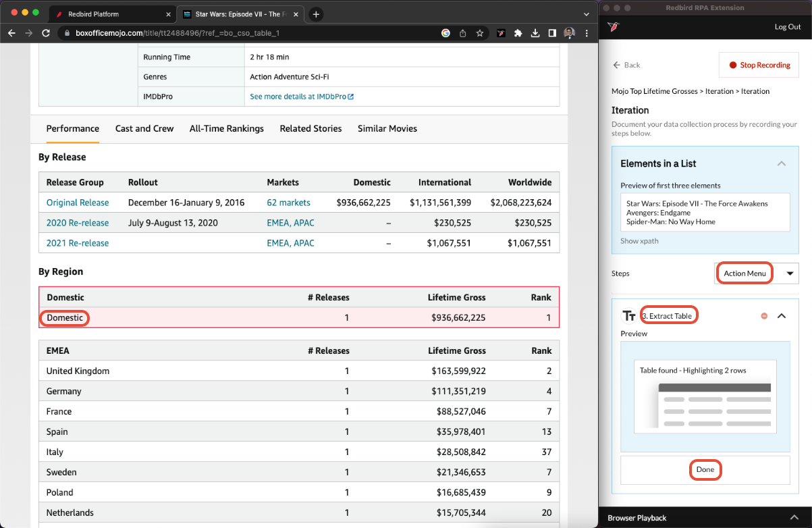Click the Show xpath link
Viewport: 812px width, 528px height.
[x=639, y=241]
